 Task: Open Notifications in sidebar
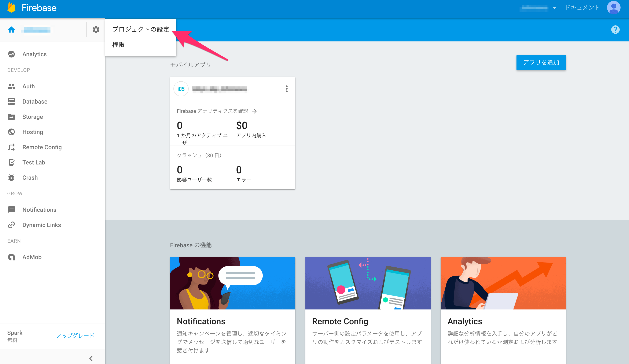click(39, 210)
